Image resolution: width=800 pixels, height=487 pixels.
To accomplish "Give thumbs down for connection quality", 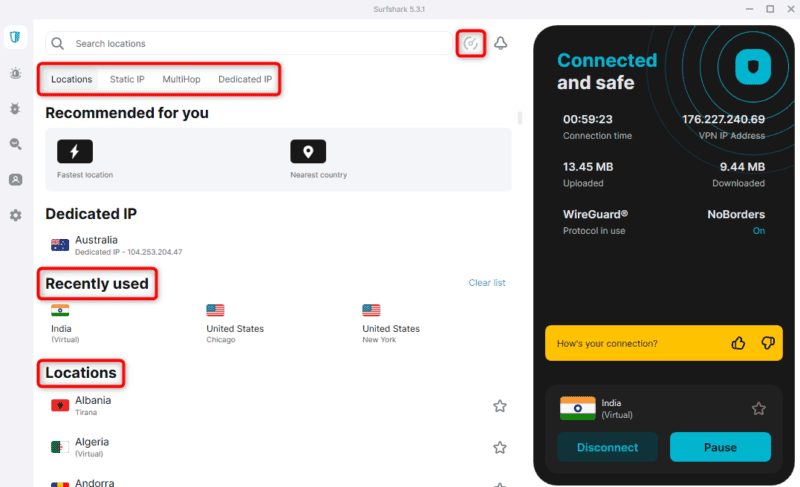I will pyautogui.click(x=768, y=343).
